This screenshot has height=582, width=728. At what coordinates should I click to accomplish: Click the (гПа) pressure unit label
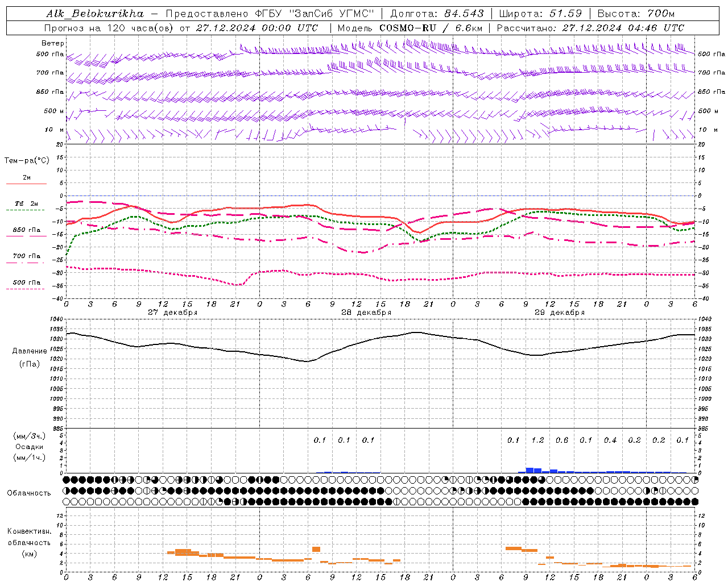tap(30, 364)
